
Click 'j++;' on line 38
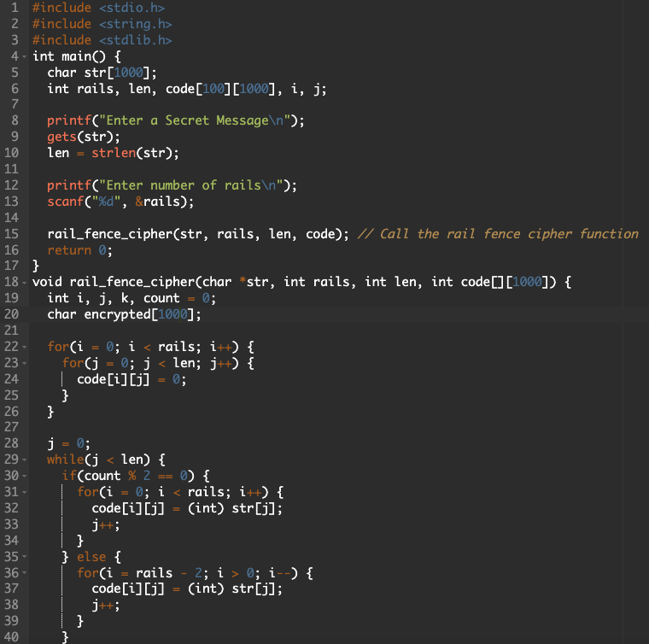click(x=106, y=606)
